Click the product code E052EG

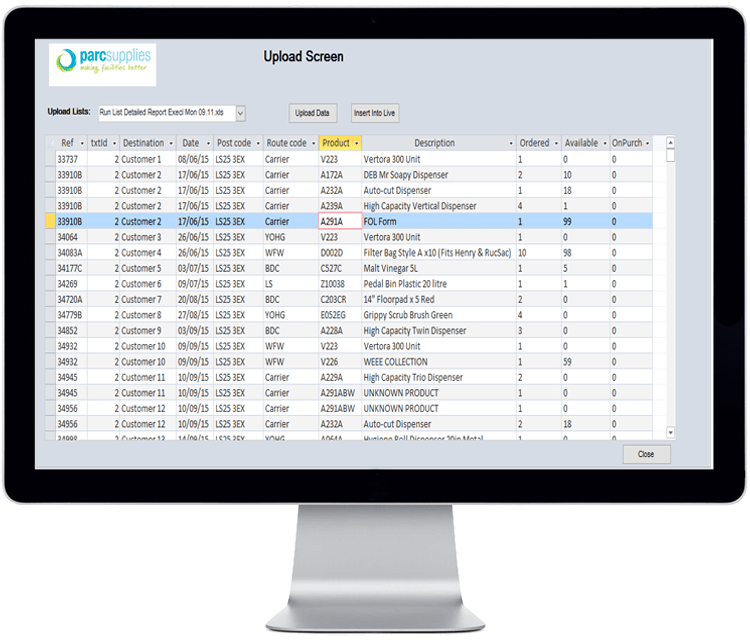tap(340, 315)
